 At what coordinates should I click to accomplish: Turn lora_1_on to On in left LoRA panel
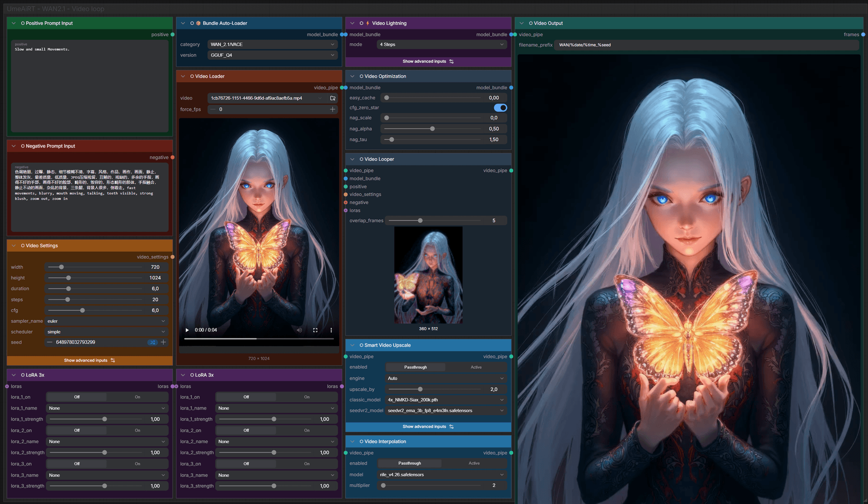point(137,397)
